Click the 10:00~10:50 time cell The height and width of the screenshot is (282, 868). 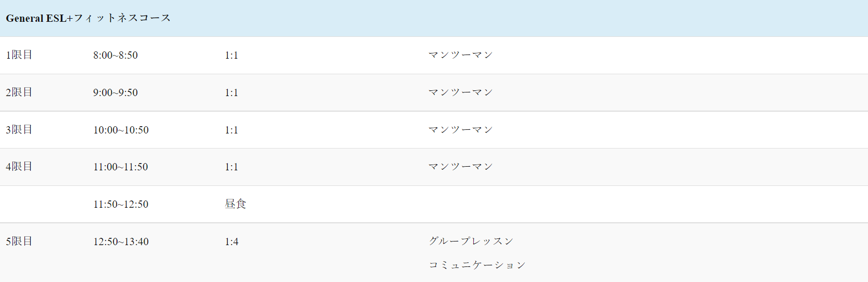pyautogui.click(x=121, y=130)
